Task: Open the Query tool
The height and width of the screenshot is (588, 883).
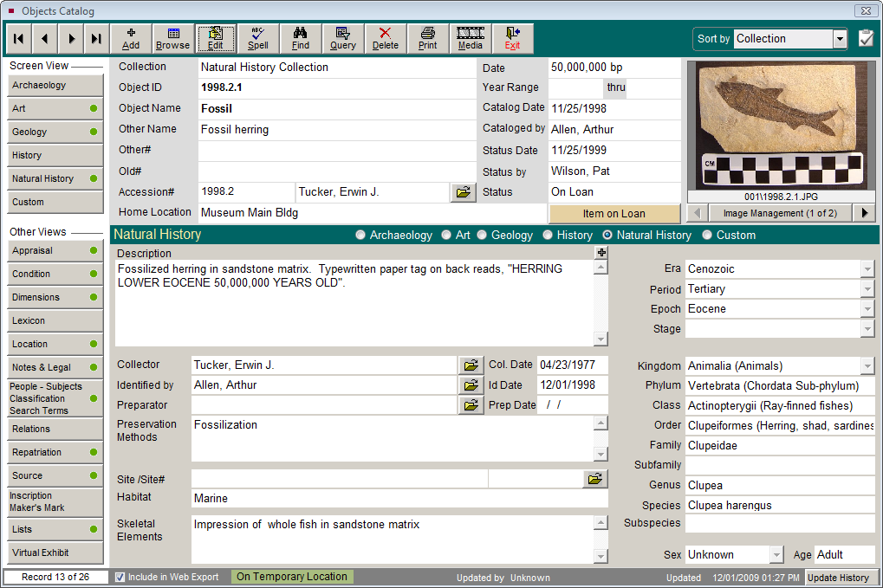Action: click(342, 38)
